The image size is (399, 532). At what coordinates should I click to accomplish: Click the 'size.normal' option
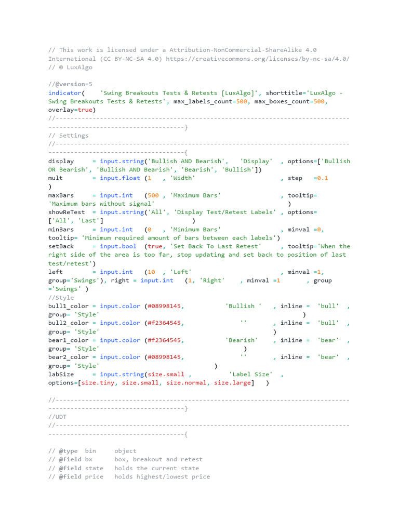tap(186, 383)
